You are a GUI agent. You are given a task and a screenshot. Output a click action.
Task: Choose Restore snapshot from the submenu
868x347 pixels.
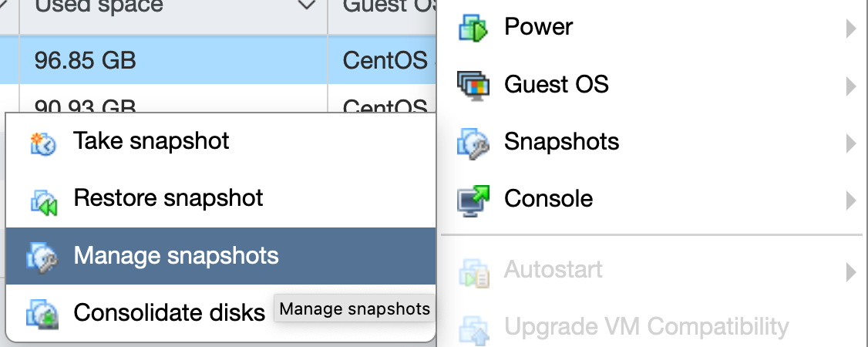point(168,199)
